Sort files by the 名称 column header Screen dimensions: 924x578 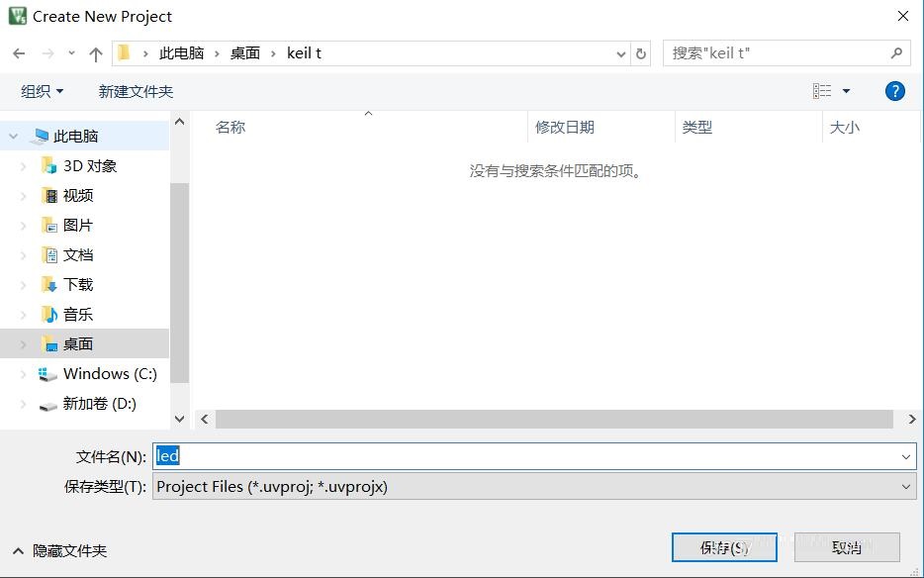tap(230, 127)
